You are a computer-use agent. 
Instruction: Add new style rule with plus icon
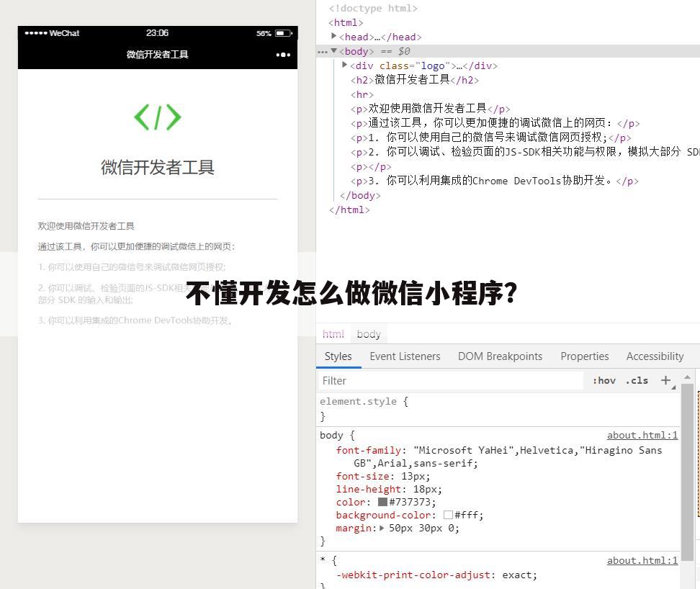pos(665,380)
